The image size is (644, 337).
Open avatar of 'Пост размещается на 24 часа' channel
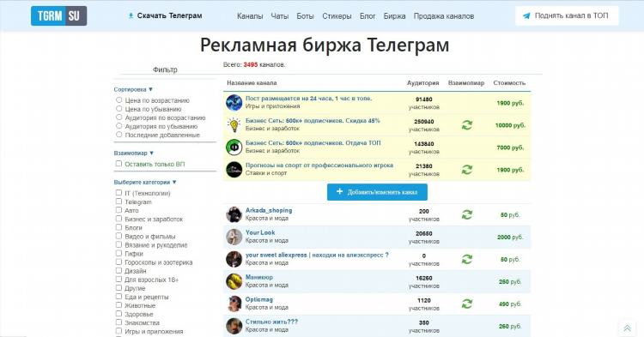[234, 103]
